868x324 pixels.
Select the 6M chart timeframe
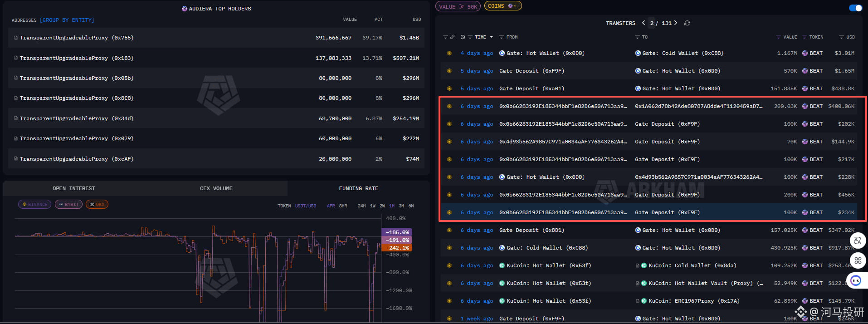(x=411, y=206)
